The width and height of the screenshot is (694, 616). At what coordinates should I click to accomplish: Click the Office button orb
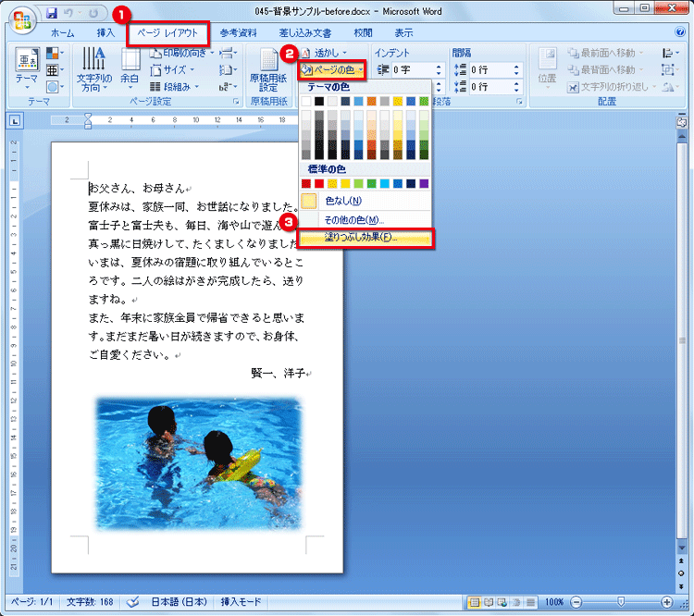click(23, 20)
